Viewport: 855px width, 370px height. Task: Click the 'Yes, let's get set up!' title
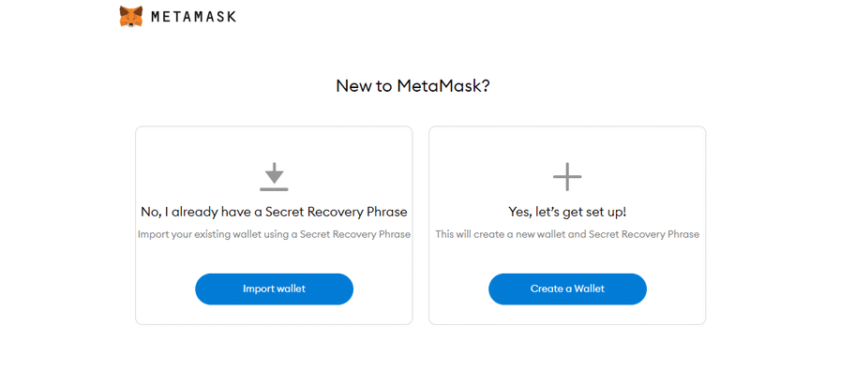coord(567,211)
